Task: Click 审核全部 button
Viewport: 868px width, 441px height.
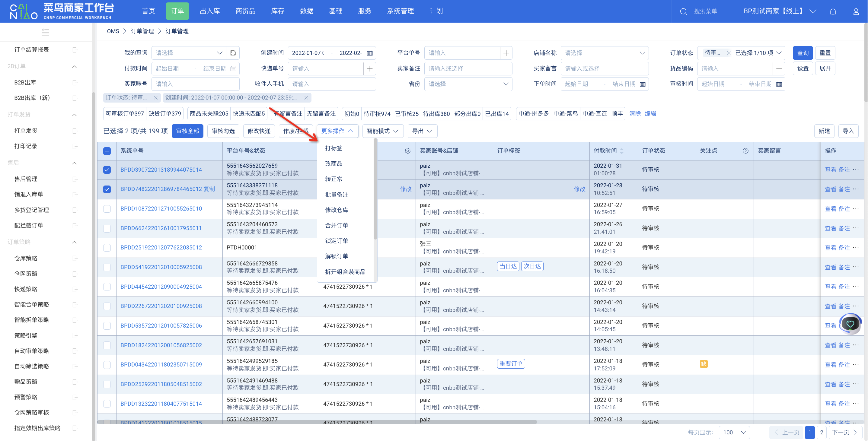Action: (x=187, y=131)
